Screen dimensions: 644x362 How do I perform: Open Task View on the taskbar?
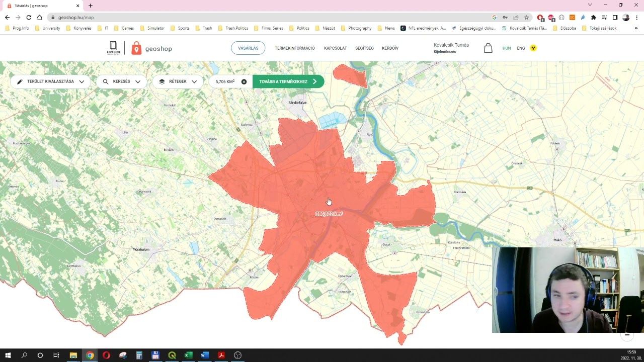(56, 355)
